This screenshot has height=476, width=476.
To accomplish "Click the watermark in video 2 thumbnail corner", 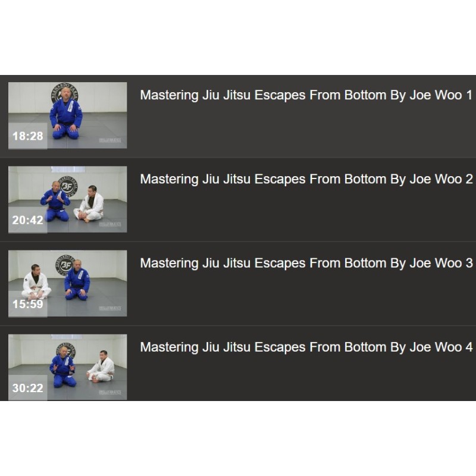I will [110, 225].
